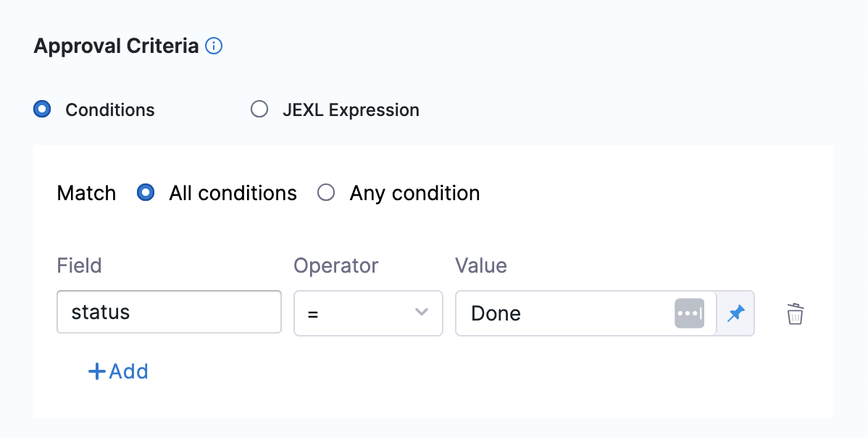Click the plus icon next to Add
The image size is (868, 438).
click(96, 372)
